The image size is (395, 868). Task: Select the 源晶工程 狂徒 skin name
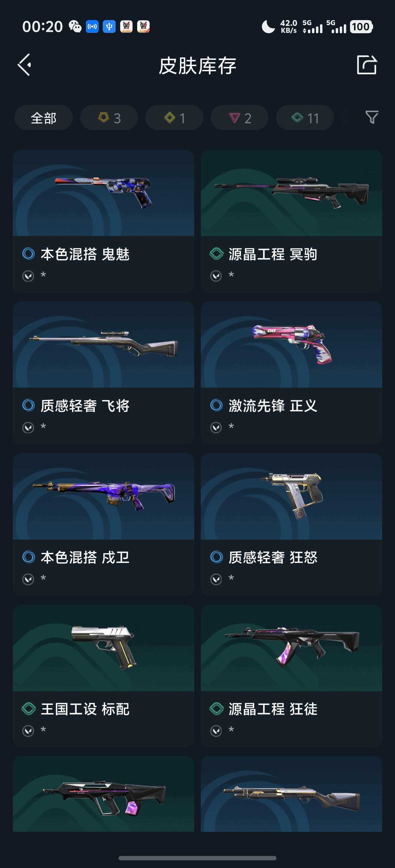273,709
